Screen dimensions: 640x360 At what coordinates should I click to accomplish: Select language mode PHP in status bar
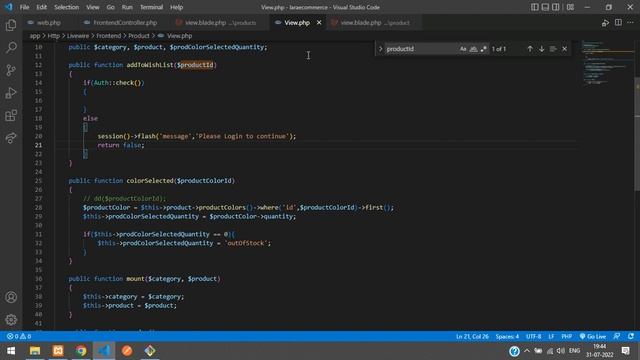coord(567,337)
